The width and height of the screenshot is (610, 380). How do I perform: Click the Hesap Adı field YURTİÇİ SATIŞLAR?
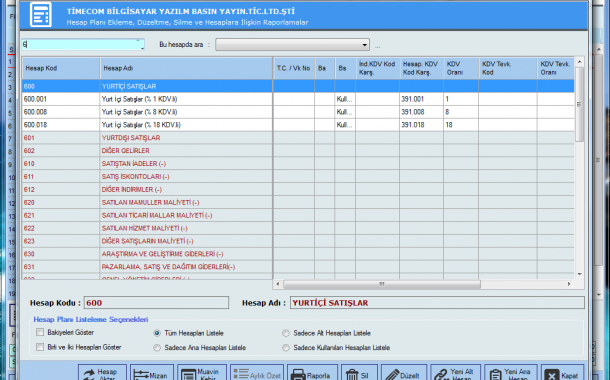pos(437,303)
